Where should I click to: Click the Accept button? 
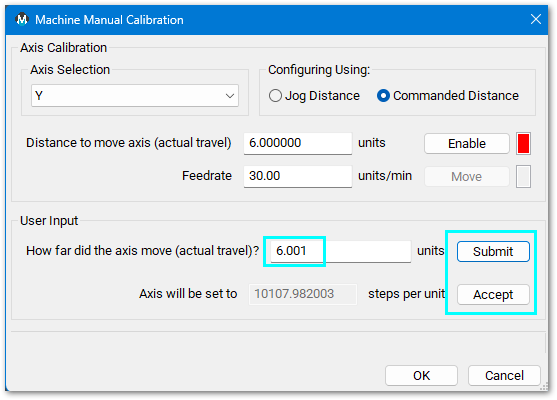(x=493, y=294)
